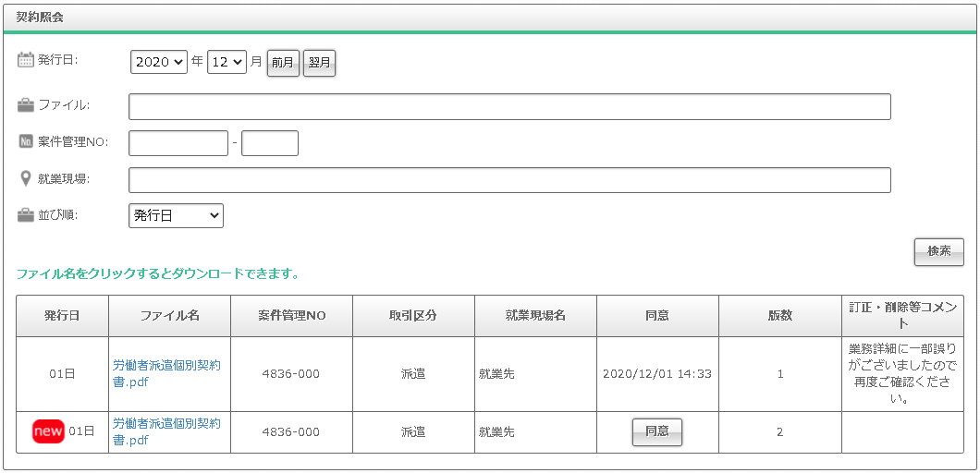Image resolution: width=980 pixels, height=473 pixels.
Task: Focus the 就業現場 text input field
Action: click(509, 180)
